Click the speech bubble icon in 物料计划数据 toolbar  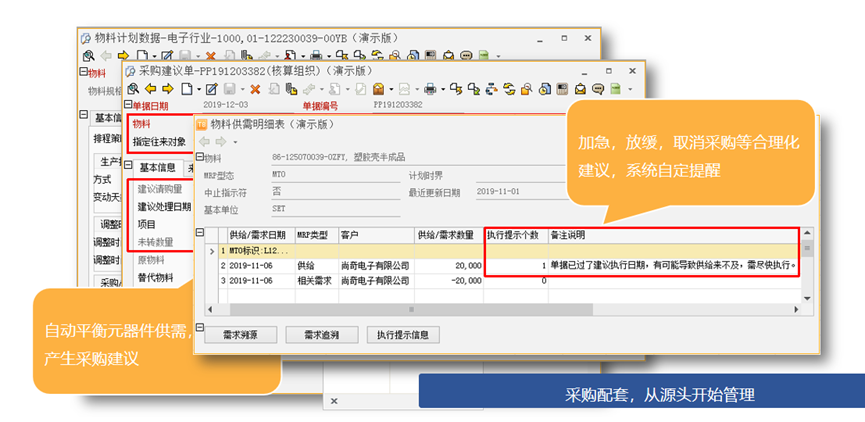click(x=466, y=56)
